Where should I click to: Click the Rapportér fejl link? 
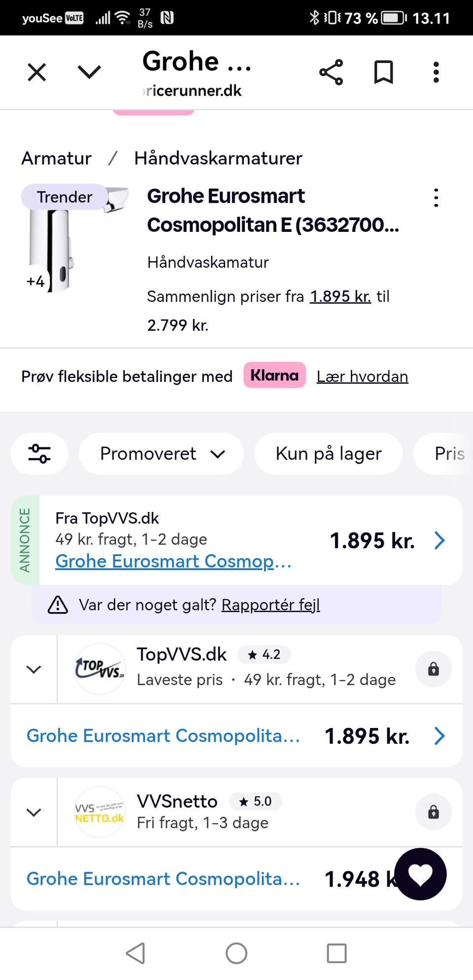(x=270, y=604)
